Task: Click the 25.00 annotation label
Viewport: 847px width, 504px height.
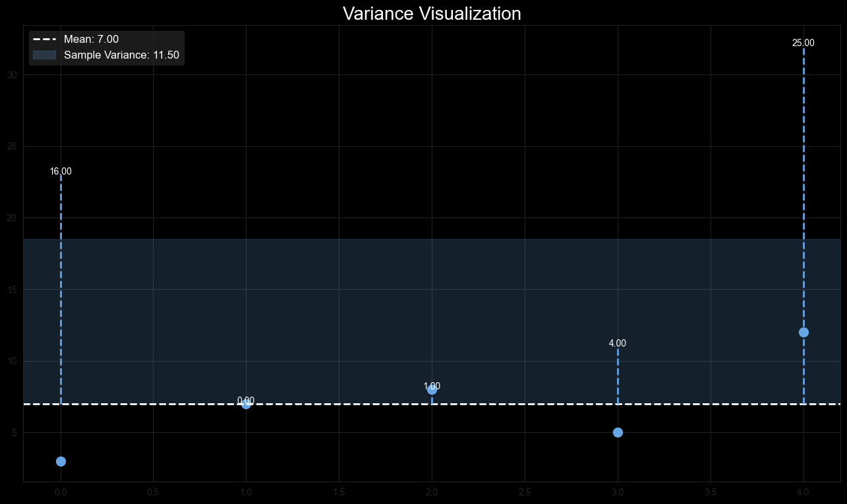Action: pos(803,43)
